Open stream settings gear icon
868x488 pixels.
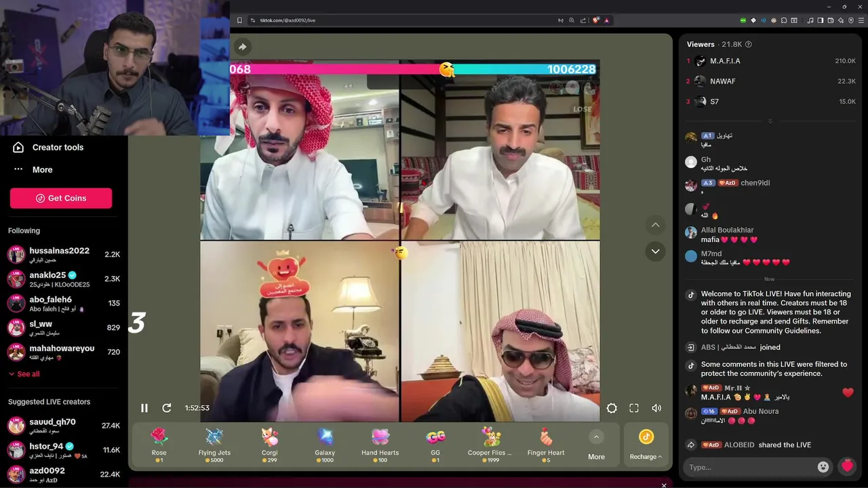tap(612, 408)
